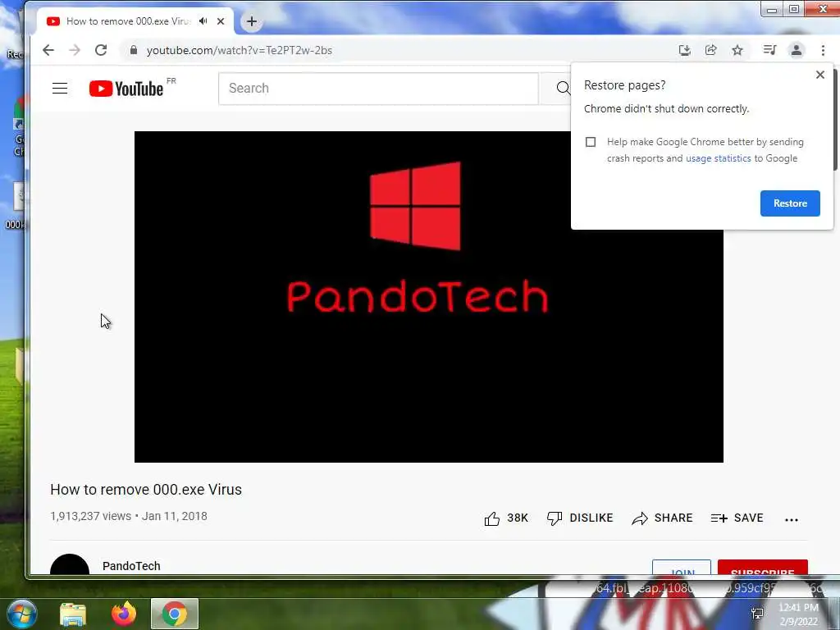Open the more actions ellipsis under video
The width and height of the screenshot is (840, 630).
(x=792, y=519)
